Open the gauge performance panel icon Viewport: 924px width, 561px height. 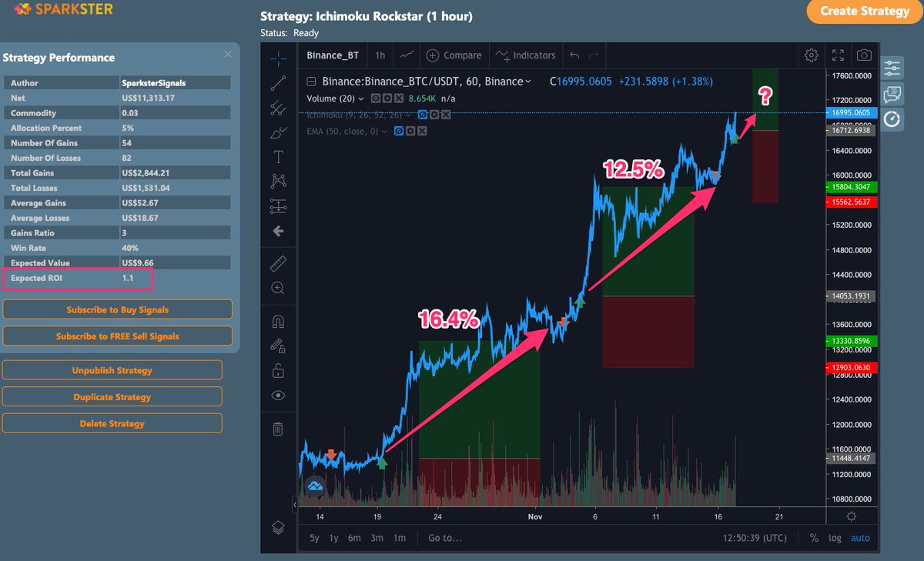(892, 119)
